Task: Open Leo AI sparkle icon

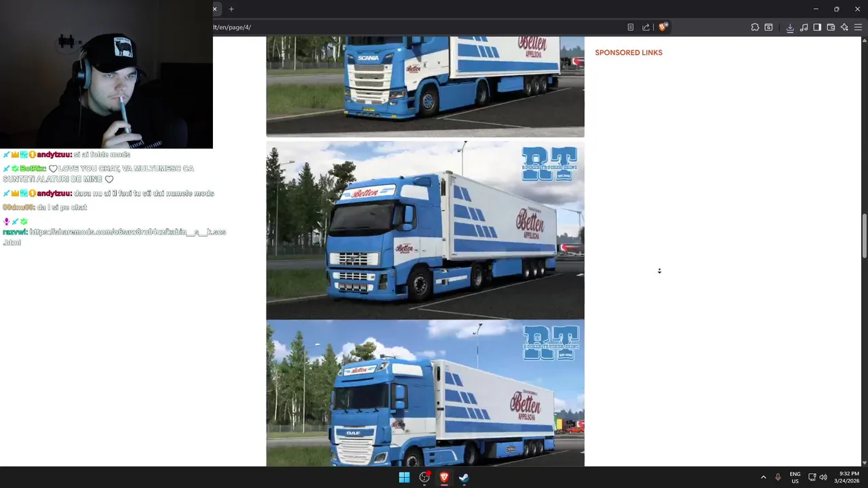Action: click(x=844, y=27)
